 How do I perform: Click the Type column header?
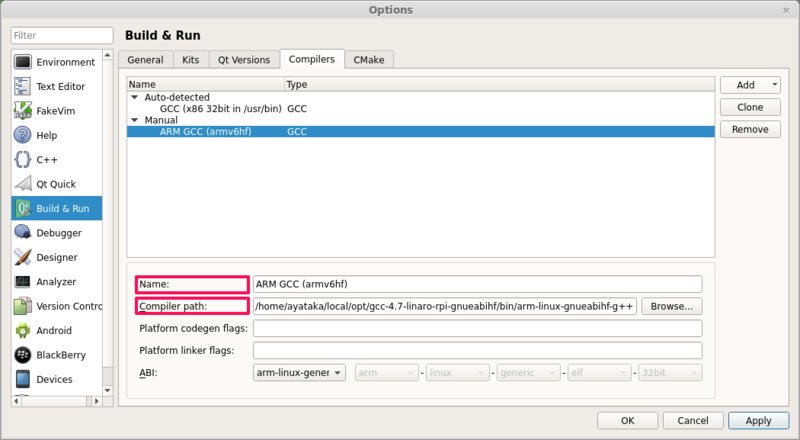499,84
